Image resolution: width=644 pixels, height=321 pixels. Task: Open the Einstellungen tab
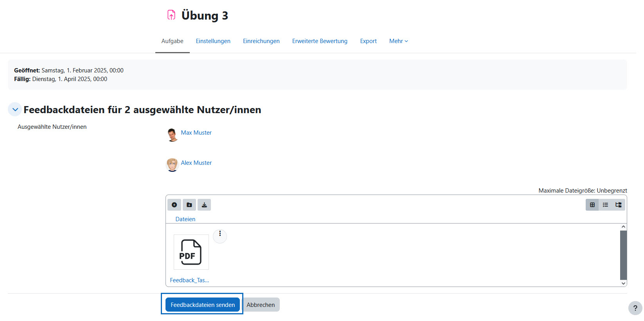pyautogui.click(x=213, y=41)
